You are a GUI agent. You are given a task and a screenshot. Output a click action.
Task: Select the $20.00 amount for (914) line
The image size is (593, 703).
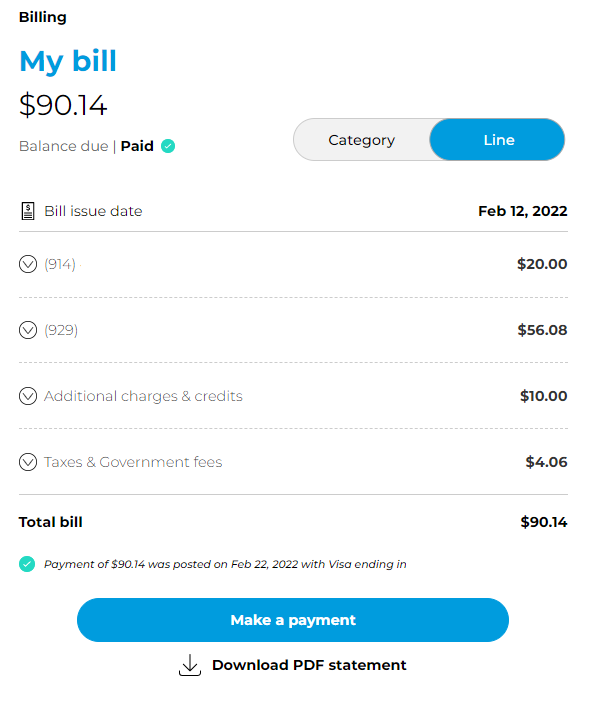(x=542, y=264)
